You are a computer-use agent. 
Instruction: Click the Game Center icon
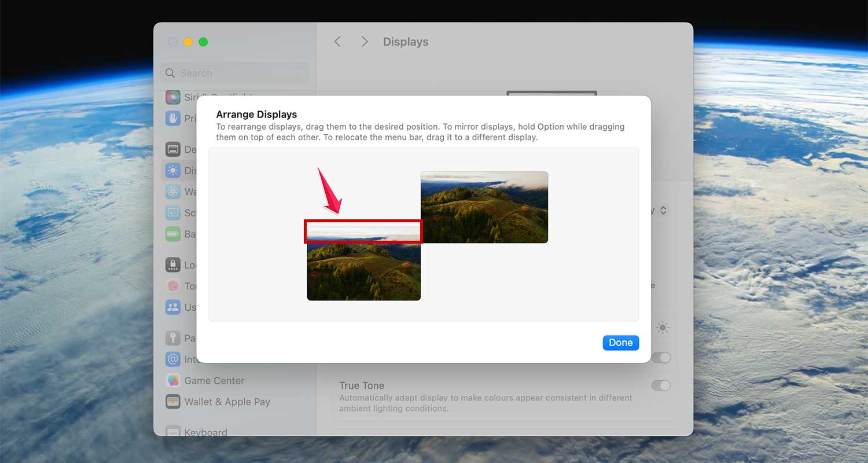click(173, 380)
